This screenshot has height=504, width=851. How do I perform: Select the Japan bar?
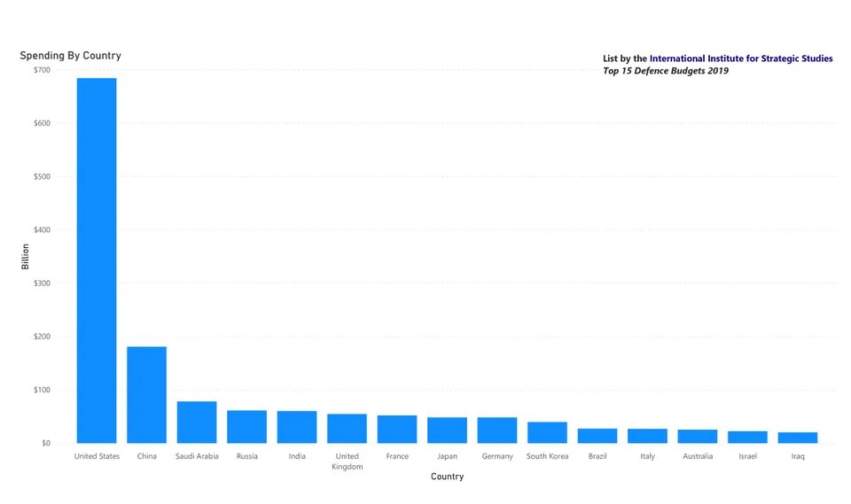[x=447, y=430]
